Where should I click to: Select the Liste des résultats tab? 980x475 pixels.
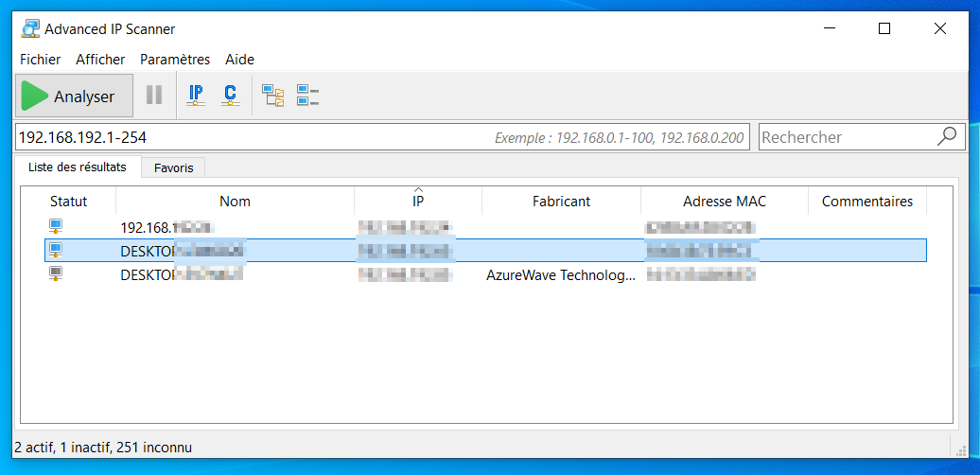pyautogui.click(x=77, y=167)
